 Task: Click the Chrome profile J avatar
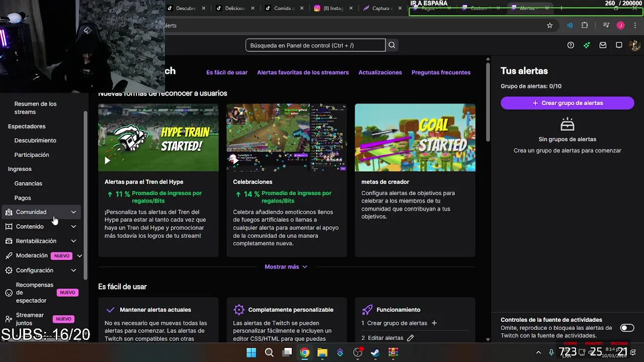621,26
